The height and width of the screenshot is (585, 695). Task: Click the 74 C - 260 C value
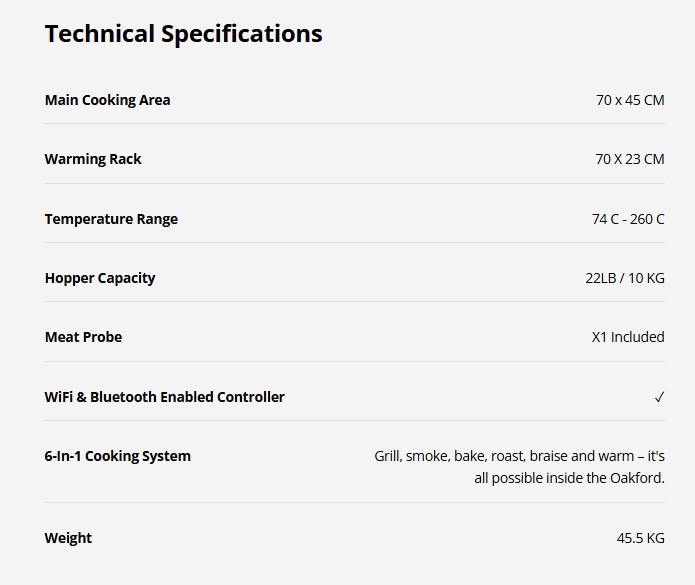628,219
